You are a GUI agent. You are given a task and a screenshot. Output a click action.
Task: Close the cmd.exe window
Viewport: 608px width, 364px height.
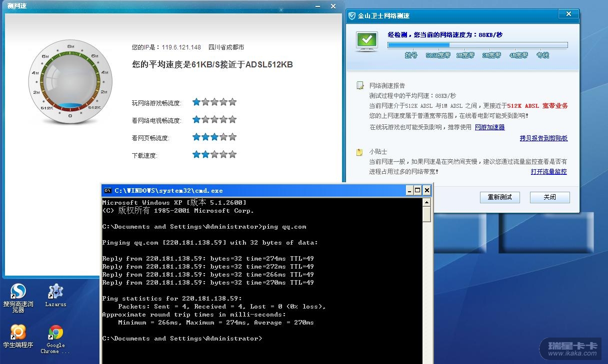426,190
